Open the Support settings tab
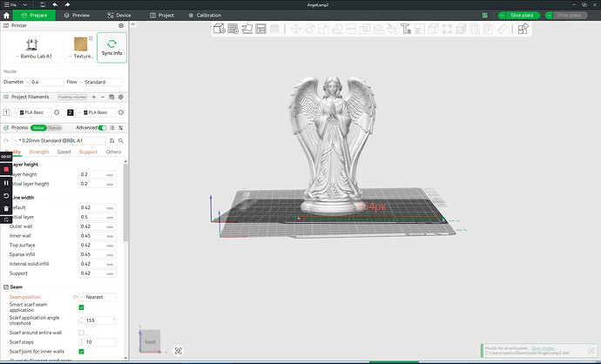This screenshot has height=364, width=601. 88,152
